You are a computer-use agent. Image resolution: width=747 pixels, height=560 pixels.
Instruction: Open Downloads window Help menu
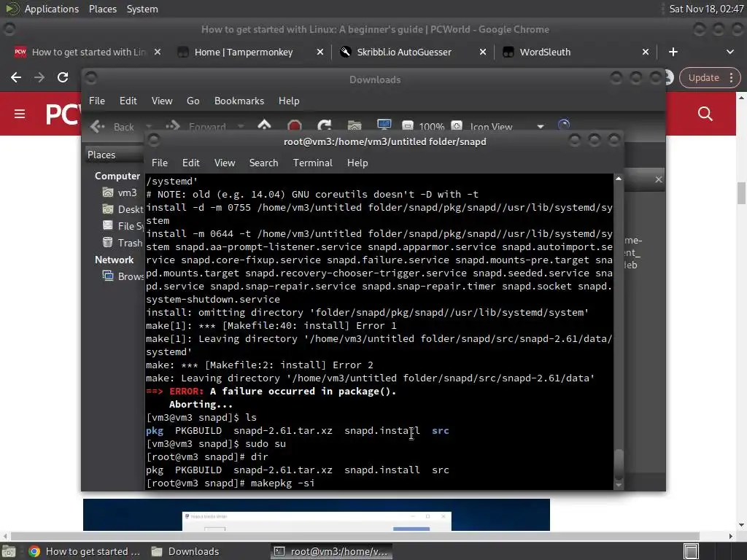(289, 101)
